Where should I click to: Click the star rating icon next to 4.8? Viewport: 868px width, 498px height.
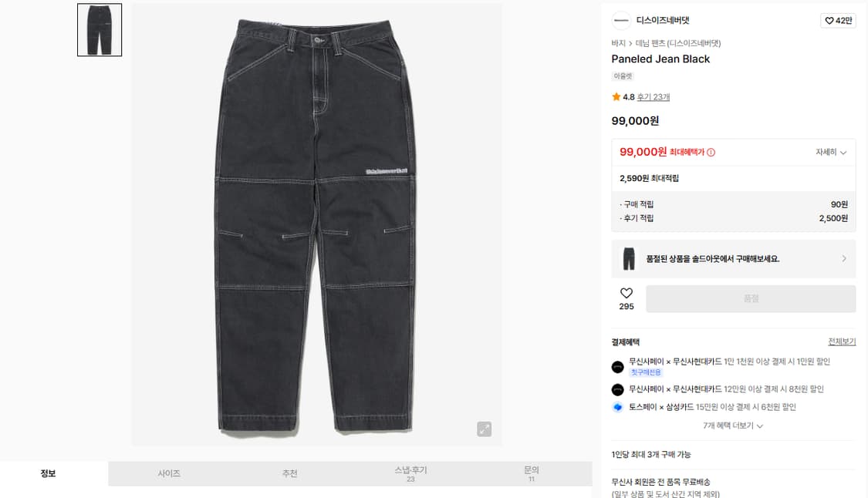coord(616,97)
